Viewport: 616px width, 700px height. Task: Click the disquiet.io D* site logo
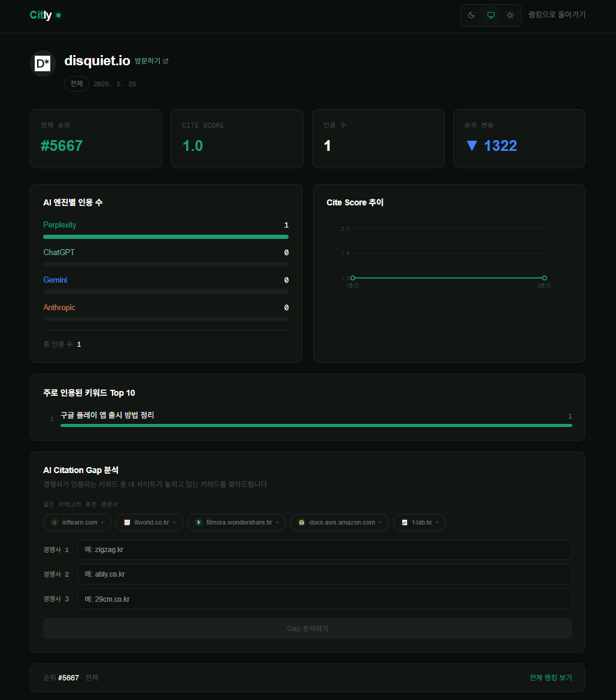point(43,63)
